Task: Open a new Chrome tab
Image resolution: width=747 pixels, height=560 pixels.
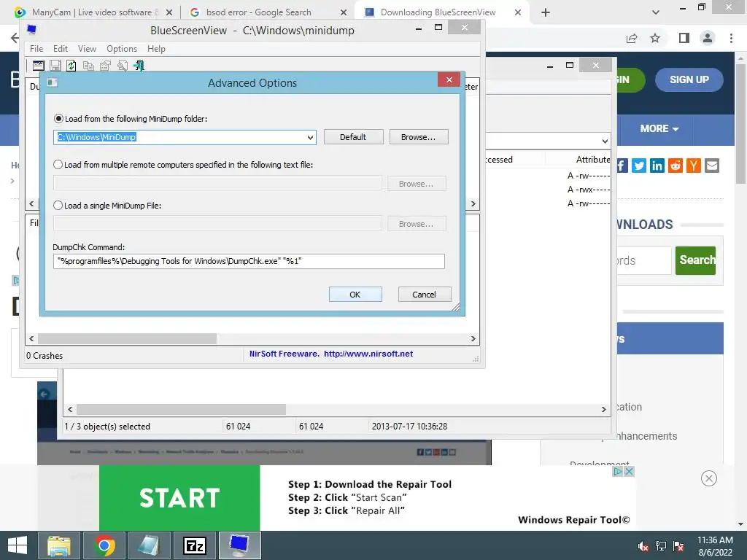Action: [546, 12]
